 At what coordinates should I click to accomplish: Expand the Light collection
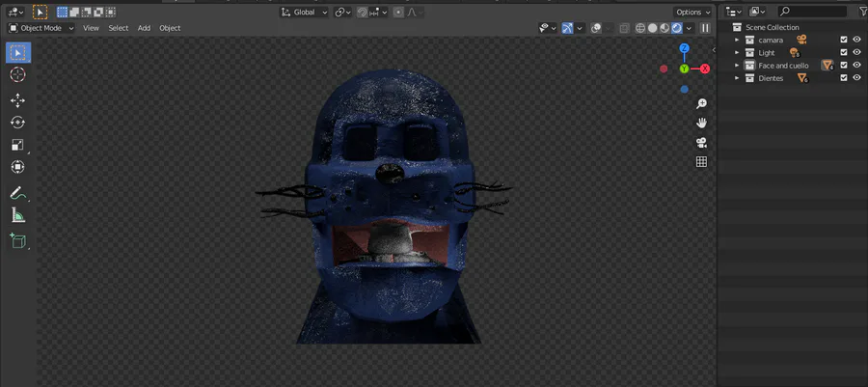tap(737, 52)
